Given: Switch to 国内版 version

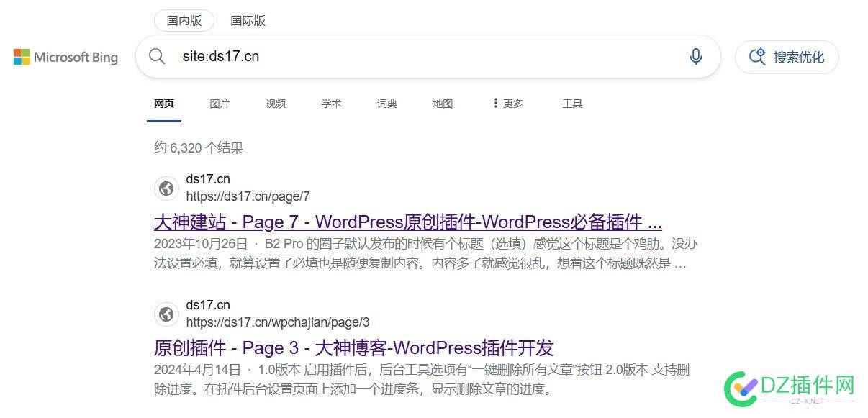Looking at the screenshot, I should (184, 21).
